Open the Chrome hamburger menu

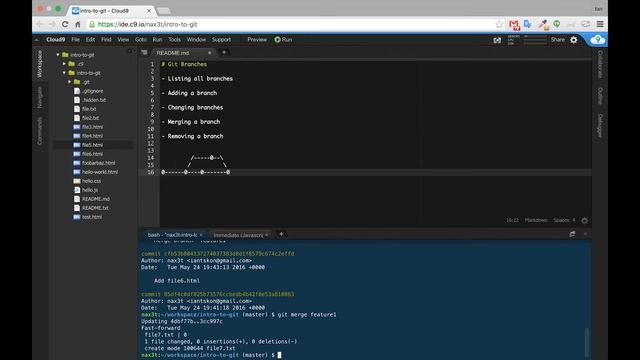[x=600, y=24]
